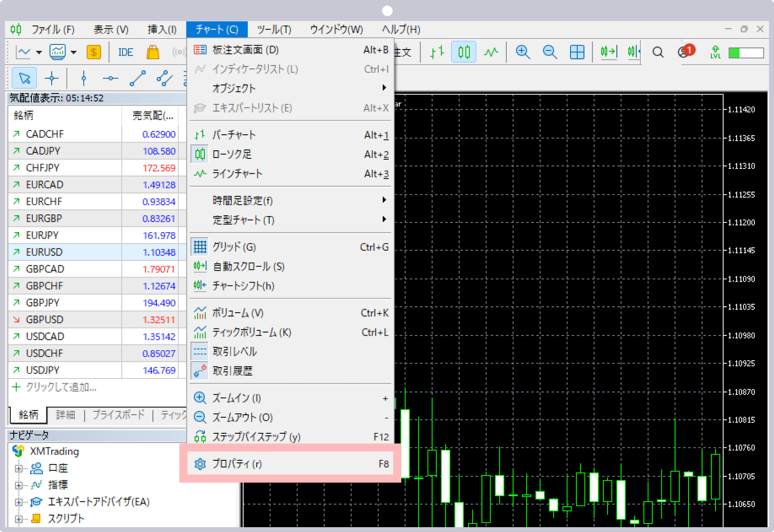Select the equidistant channel drawing tool

click(164, 78)
